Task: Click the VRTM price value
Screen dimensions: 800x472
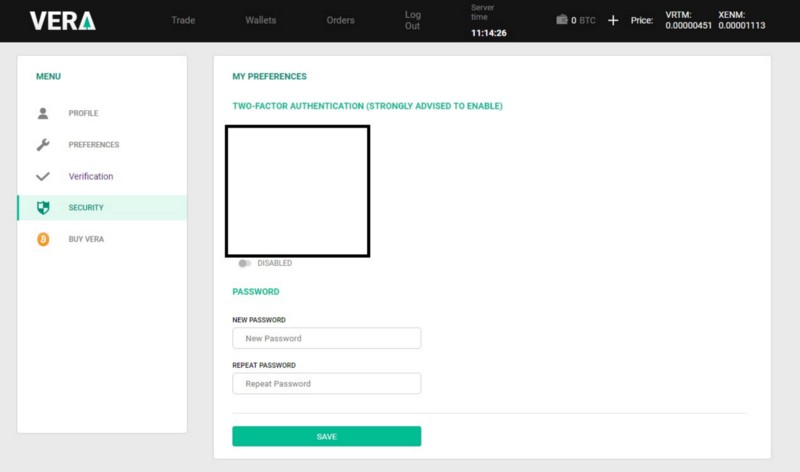Action: coord(688,26)
